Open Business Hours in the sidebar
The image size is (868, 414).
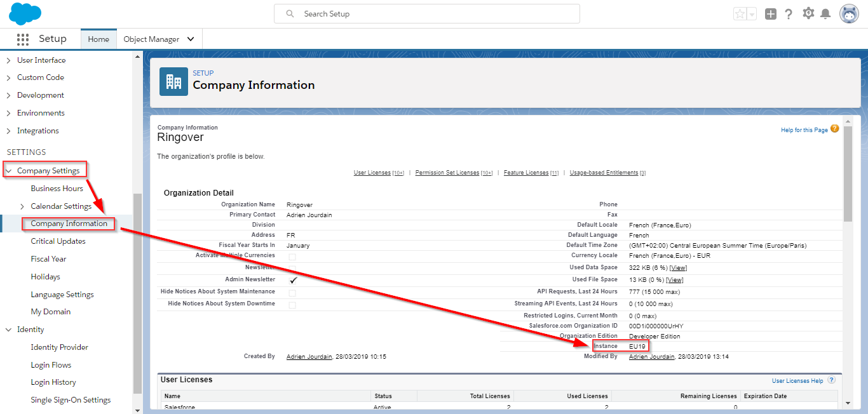pos(57,189)
